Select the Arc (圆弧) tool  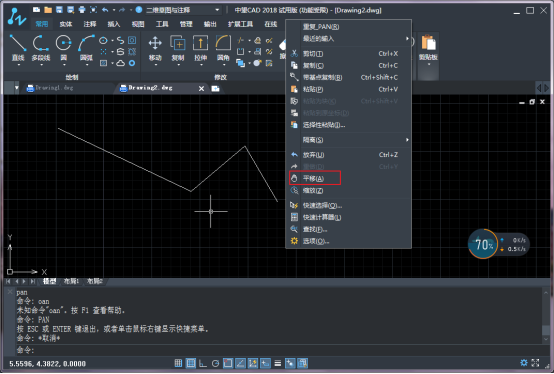(x=86, y=48)
